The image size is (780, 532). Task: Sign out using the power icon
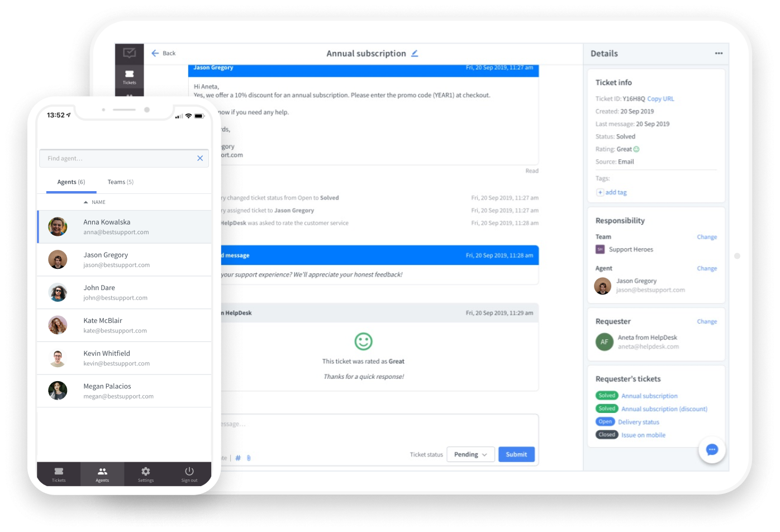(189, 473)
